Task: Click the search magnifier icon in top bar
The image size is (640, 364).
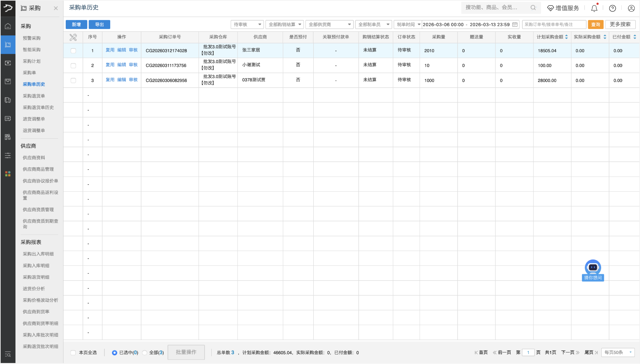Action: pos(533,8)
